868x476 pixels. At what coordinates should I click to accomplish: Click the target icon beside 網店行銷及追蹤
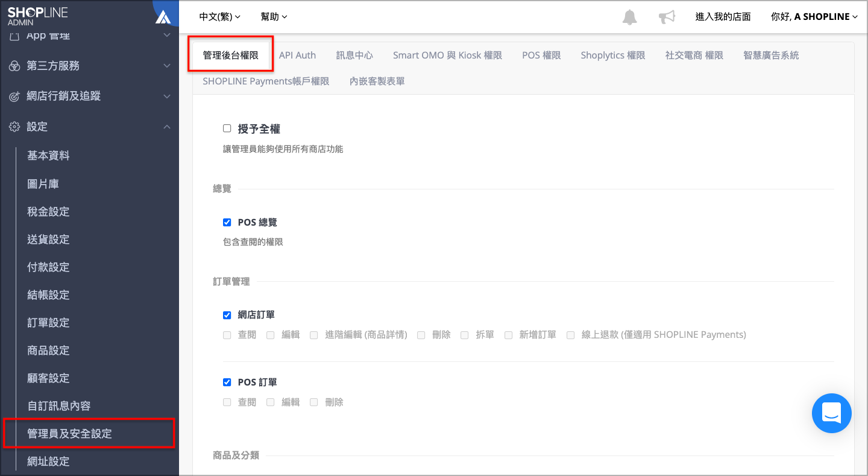pyautogui.click(x=14, y=96)
